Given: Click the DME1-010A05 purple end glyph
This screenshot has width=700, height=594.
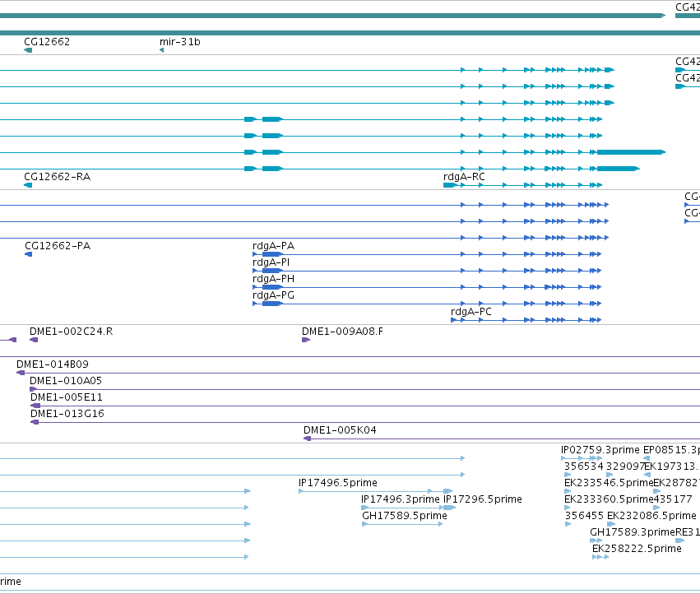Looking at the screenshot, I should (33, 389).
